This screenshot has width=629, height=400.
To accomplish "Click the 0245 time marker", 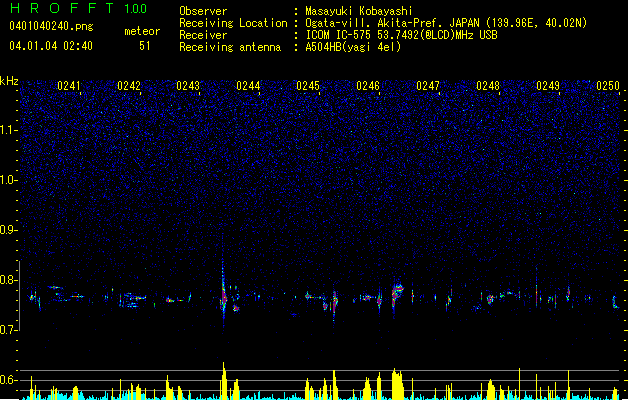I will pyautogui.click(x=308, y=86).
